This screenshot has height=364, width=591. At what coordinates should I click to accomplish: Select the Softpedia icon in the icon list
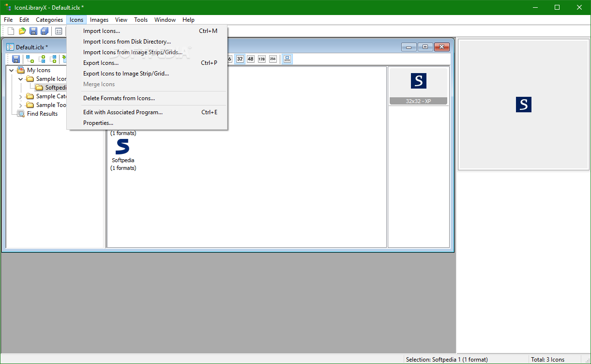pos(123,155)
